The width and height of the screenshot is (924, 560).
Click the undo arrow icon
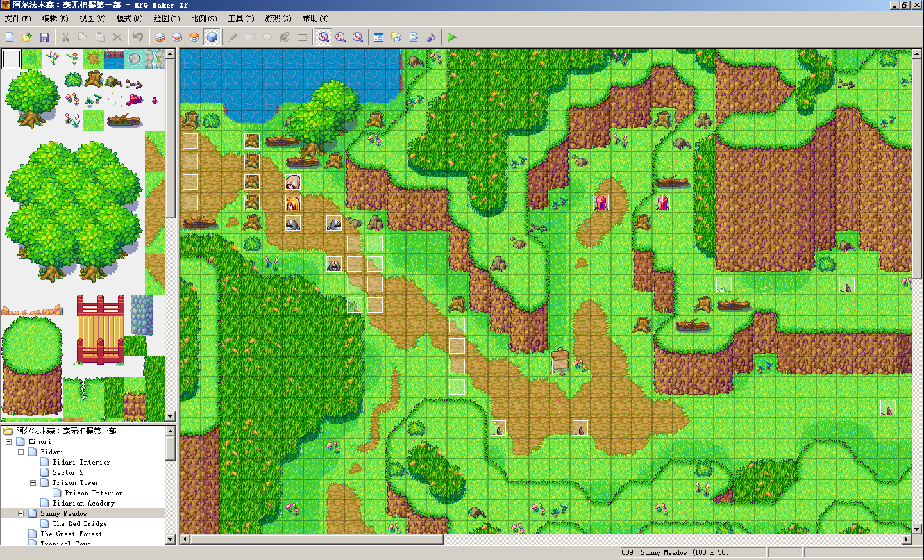(x=138, y=37)
